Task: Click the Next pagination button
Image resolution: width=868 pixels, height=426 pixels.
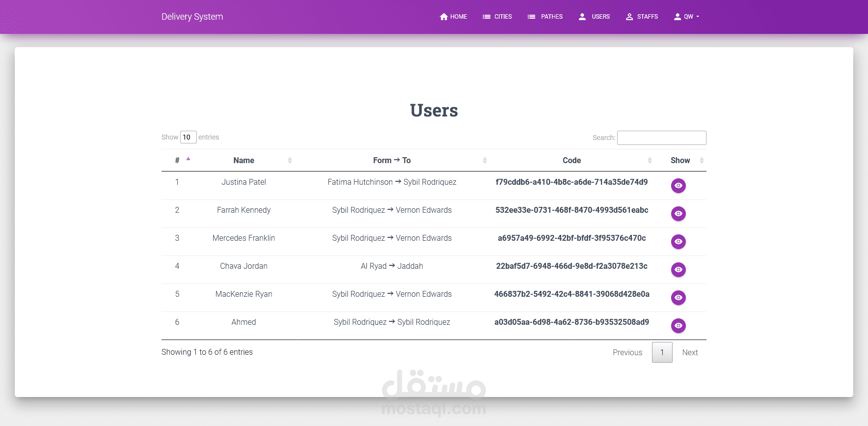Action: point(690,352)
